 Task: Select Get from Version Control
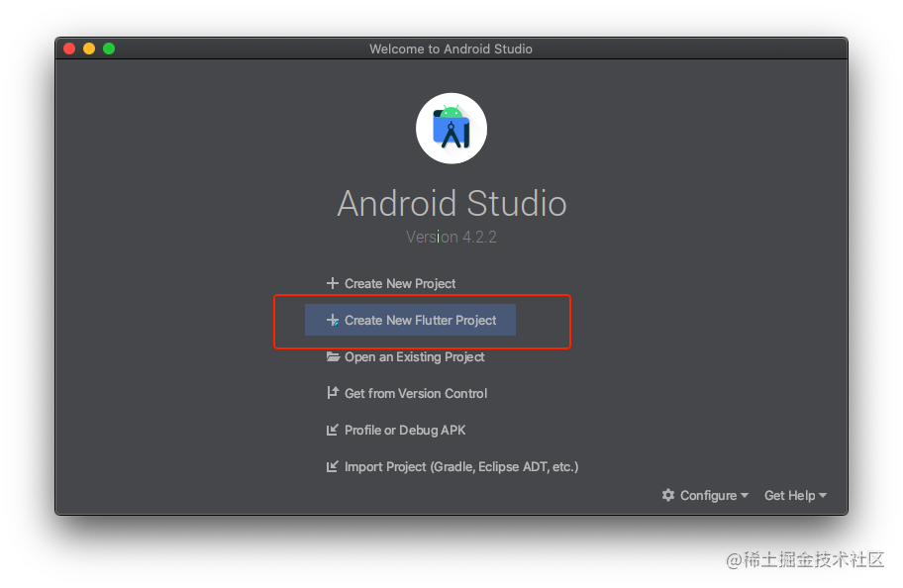[416, 393]
